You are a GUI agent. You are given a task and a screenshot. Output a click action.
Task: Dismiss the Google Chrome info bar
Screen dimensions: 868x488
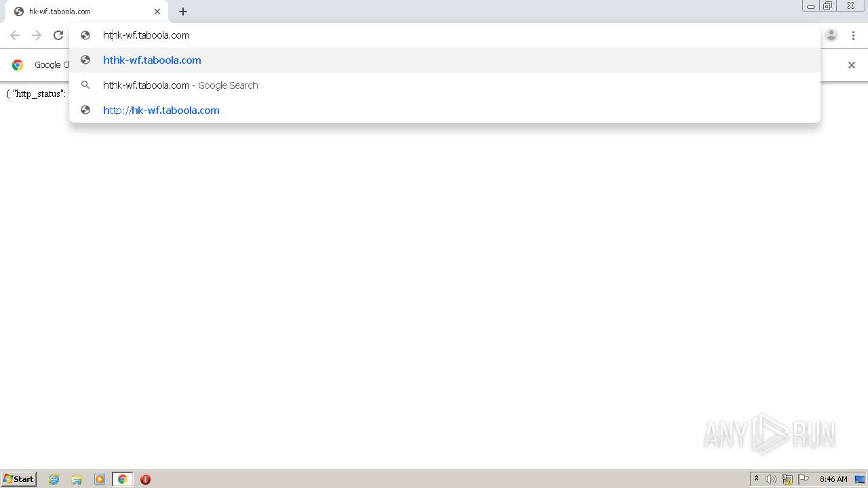852,65
